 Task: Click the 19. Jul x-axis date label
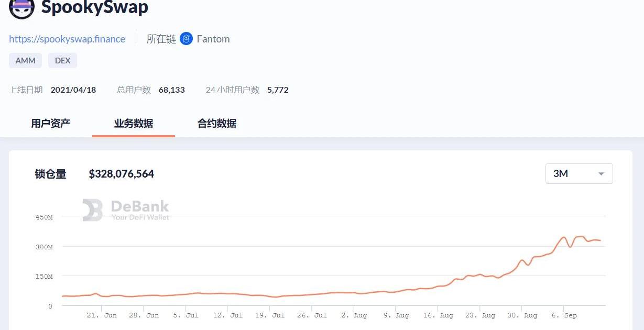click(x=271, y=315)
